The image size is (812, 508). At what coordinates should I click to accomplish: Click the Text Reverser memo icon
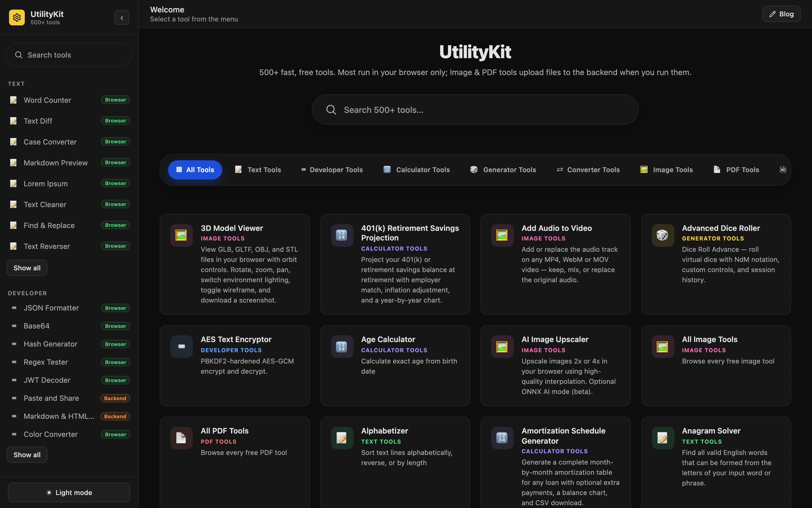click(14, 246)
